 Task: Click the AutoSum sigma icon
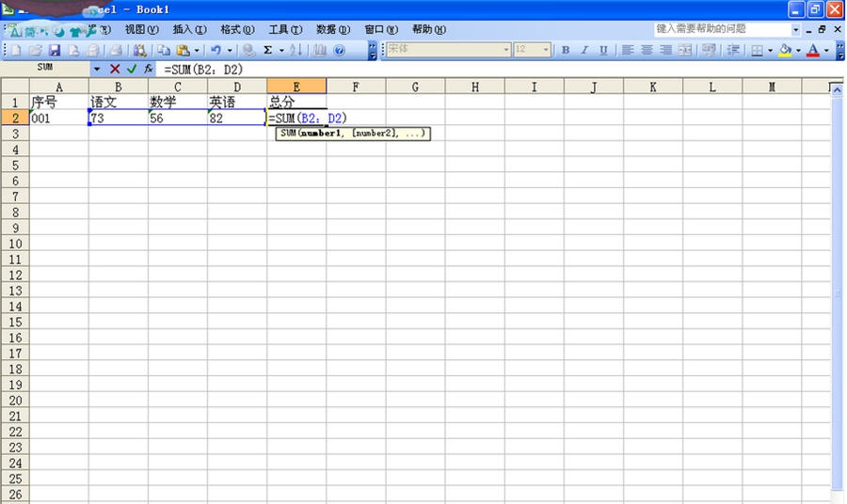[267, 50]
